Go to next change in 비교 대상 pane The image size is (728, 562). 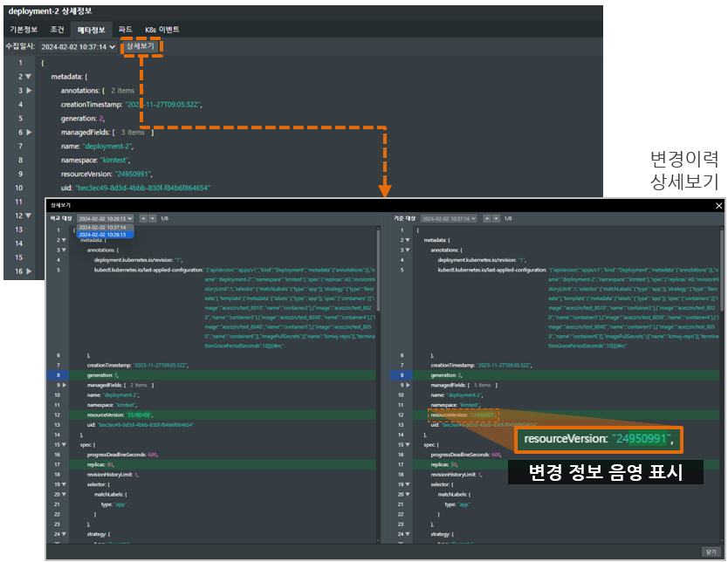click(152, 218)
